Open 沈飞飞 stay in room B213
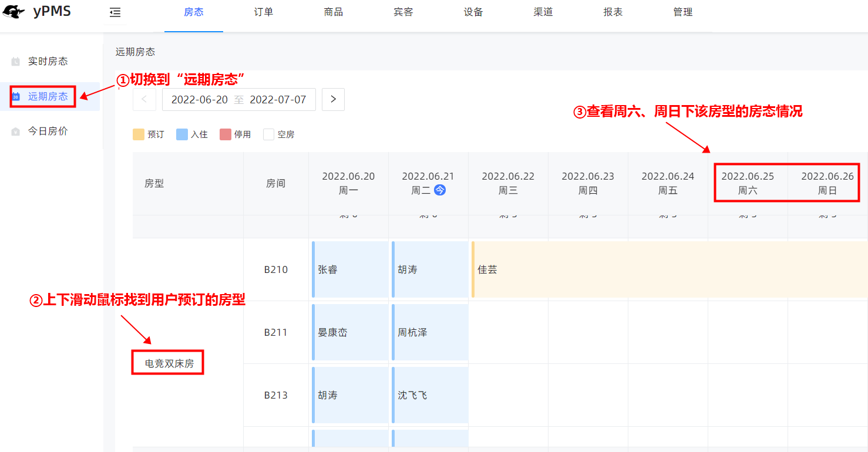 point(430,395)
